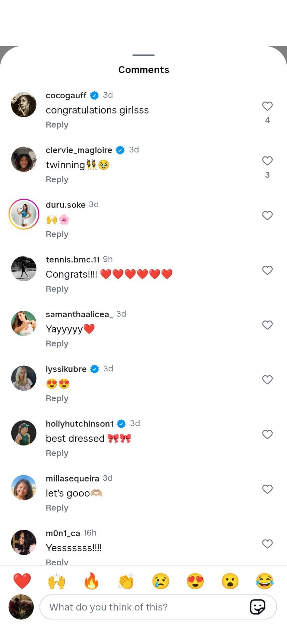
Task: Focus the 'What do you think of this?' field
Action: (x=133, y=607)
